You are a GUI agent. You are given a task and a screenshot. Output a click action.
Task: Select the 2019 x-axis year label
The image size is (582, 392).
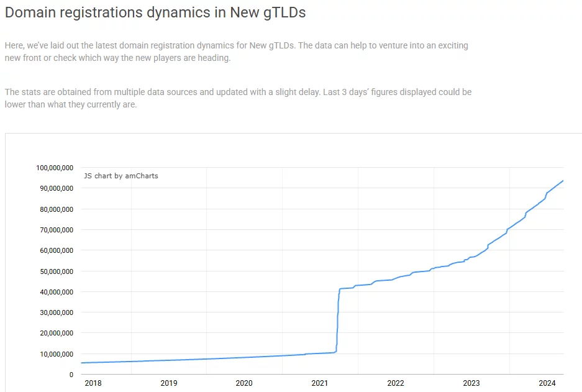tap(168, 383)
